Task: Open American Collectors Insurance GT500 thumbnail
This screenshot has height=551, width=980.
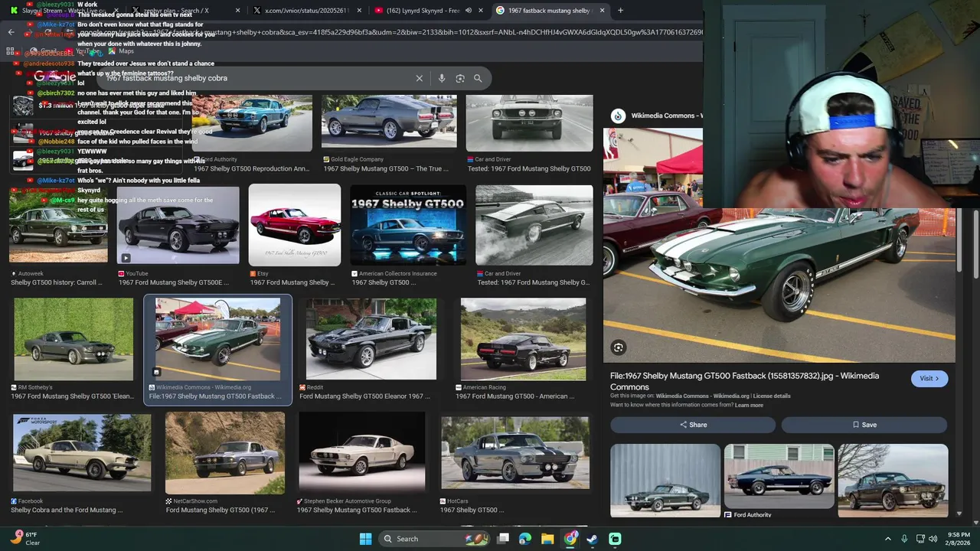Action: point(408,225)
